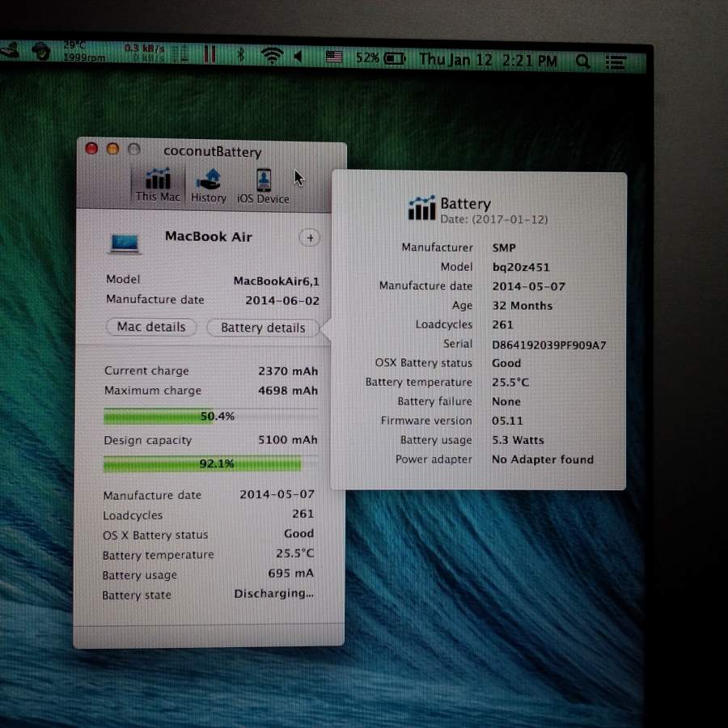This screenshot has width=728, height=728.
Task: Click the MacBook Air laptop icon
Action: click(x=125, y=244)
